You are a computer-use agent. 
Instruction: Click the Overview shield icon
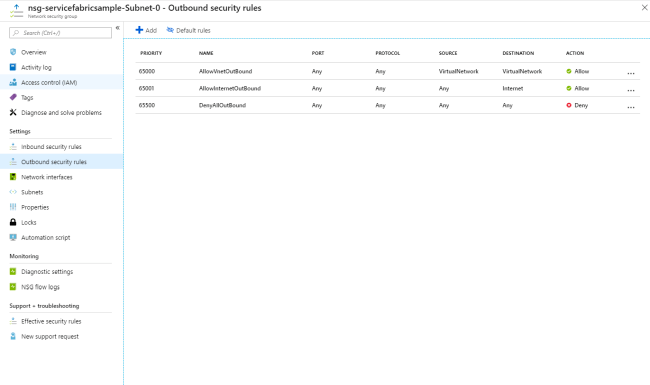coord(13,52)
